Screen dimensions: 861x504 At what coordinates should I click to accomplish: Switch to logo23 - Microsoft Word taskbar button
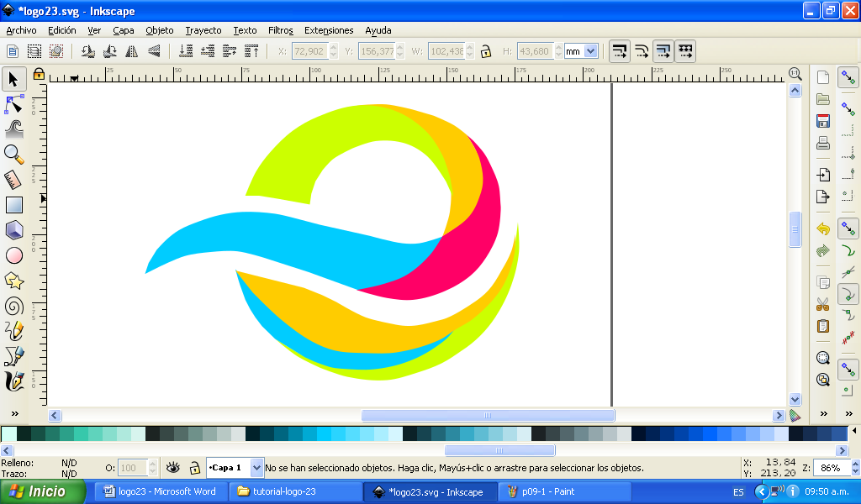161,491
